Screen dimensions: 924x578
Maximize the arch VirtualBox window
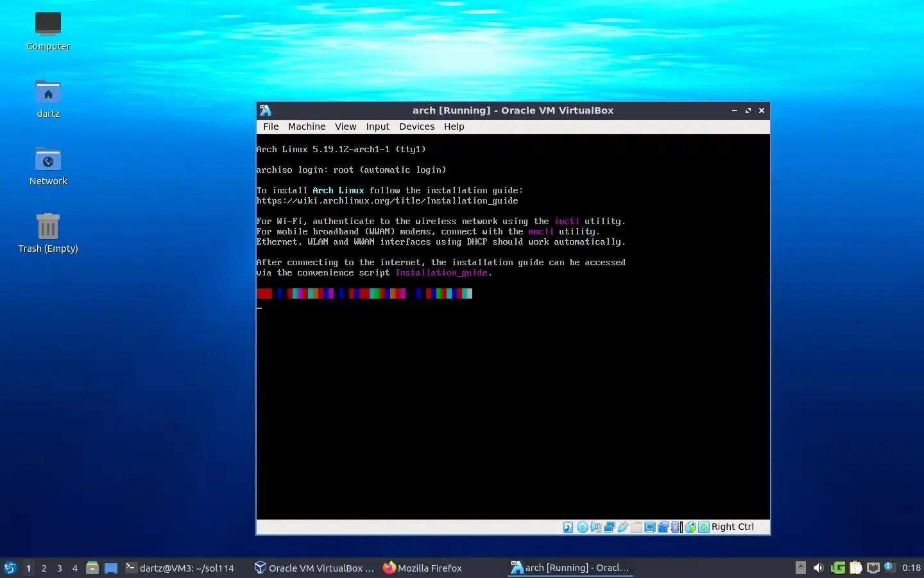(x=748, y=110)
